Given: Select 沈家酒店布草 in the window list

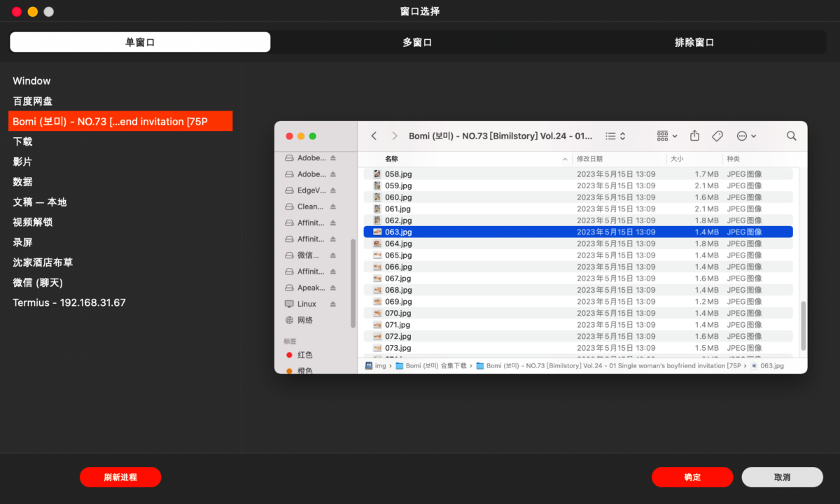Looking at the screenshot, I should (x=120, y=262).
